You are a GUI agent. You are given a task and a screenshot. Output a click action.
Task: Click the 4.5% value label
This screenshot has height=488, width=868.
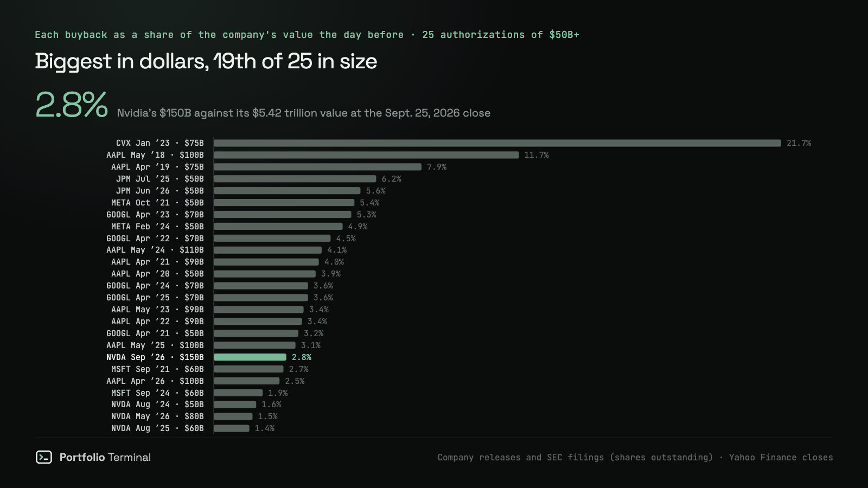click(x=346, y=239)
